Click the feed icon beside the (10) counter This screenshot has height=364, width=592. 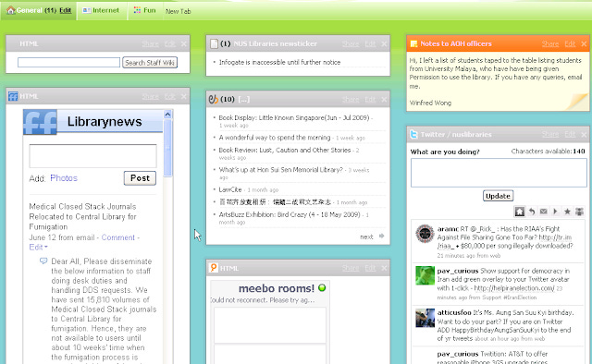[214, 99]
